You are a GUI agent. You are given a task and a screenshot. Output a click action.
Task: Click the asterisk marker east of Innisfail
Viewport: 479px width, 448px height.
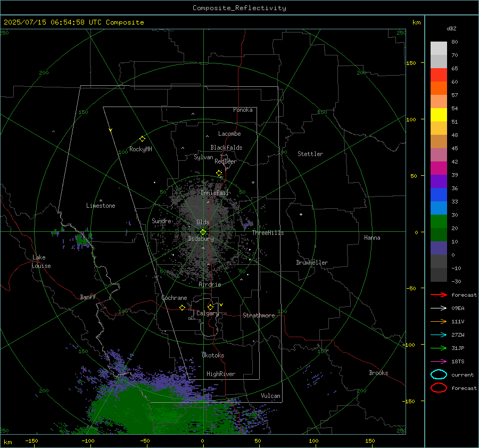[253, 183]
